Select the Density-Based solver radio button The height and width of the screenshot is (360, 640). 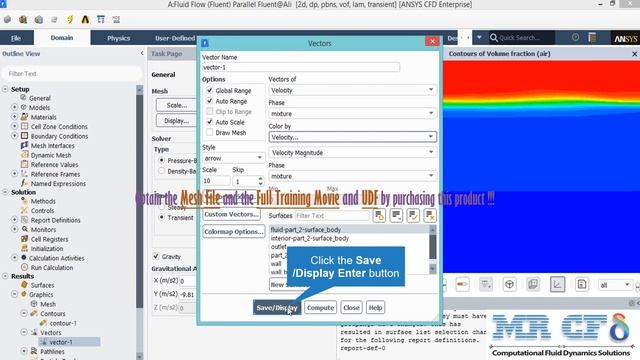click(x=162, y=171)
